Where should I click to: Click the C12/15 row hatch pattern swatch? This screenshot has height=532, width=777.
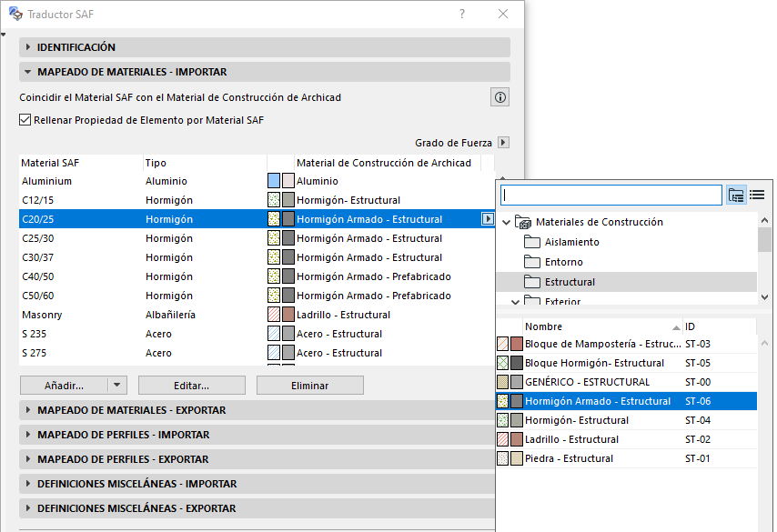[274, 200]
